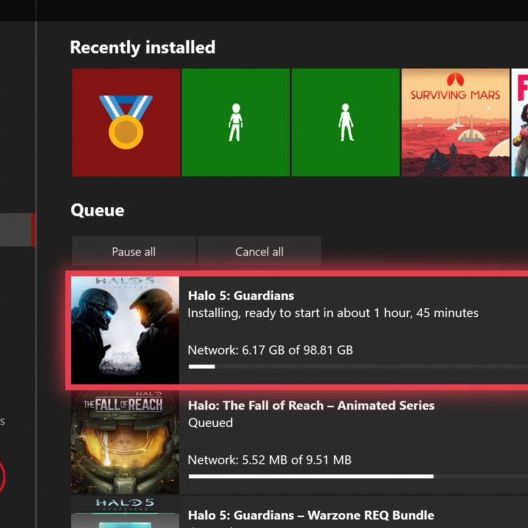
Task: Open the first green avatar tile
Action: click(236, 123)
